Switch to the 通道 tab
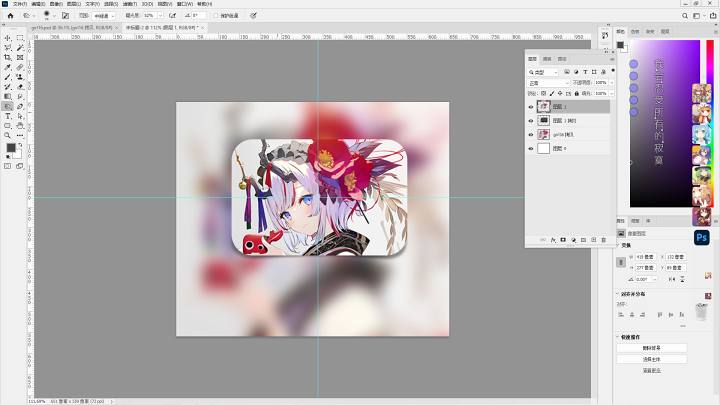Viewport: 720px width, 405px height. 547,59
